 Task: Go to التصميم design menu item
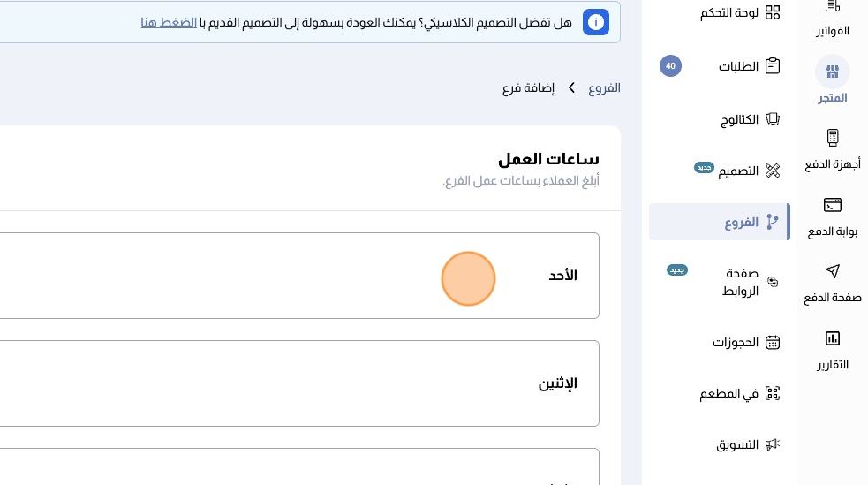[738, 170]
